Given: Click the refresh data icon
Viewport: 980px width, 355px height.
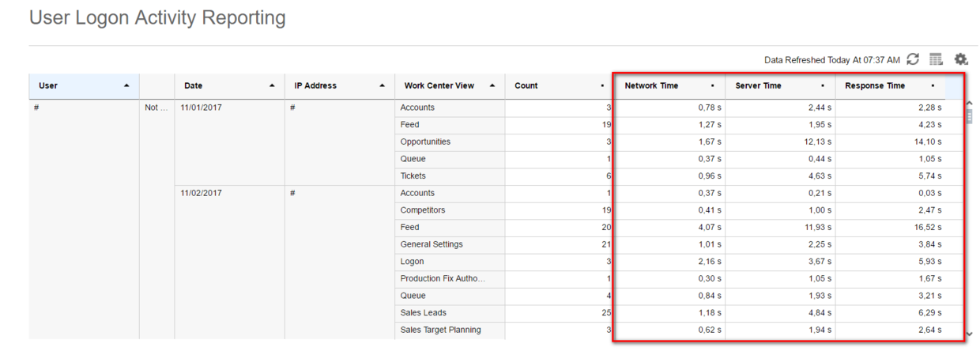Looking at the screenshot, I should pos(913,59).
